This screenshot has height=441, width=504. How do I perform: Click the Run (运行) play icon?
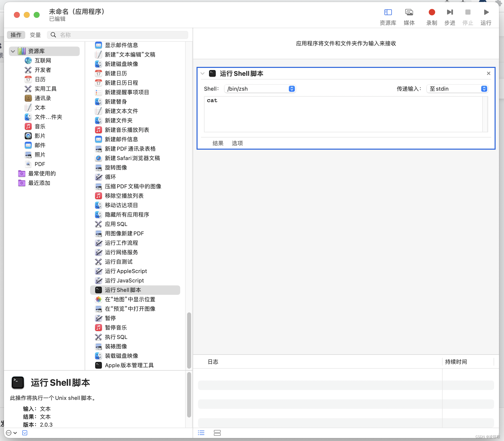pyautogui.click(x=486, y=12)
